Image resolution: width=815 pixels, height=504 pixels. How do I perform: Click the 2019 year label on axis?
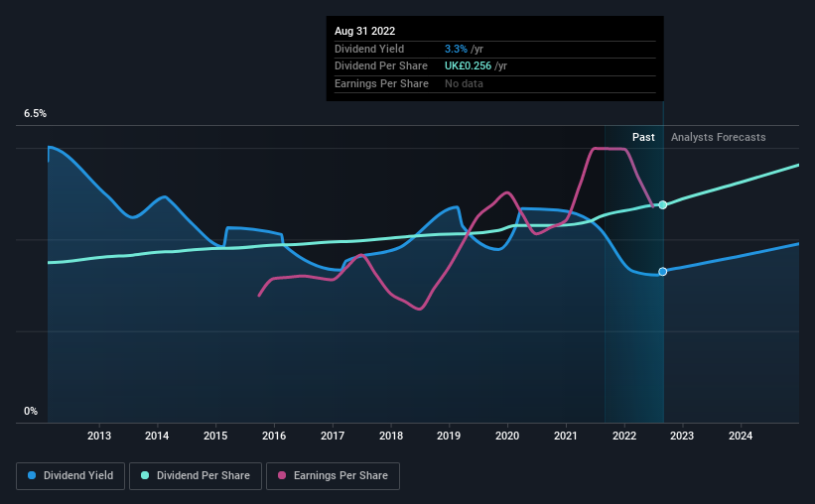click(x=449, y=436)
